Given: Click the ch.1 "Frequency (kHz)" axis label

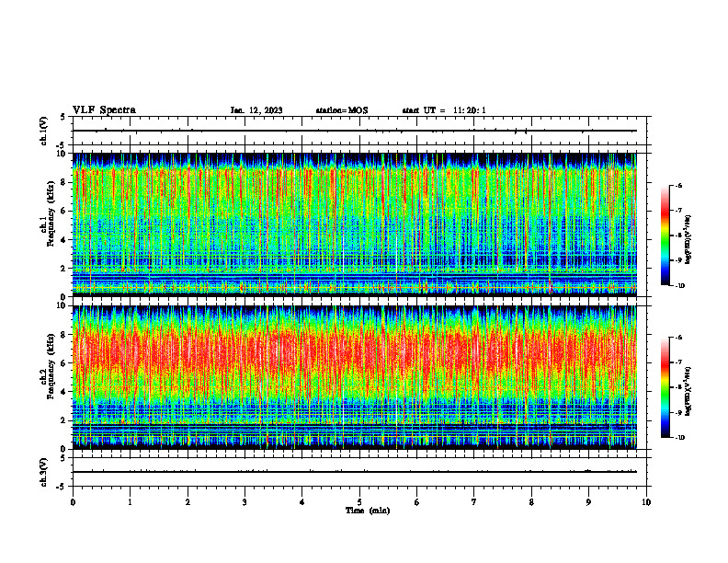Looking at the screenshot, I should (51, 214).
